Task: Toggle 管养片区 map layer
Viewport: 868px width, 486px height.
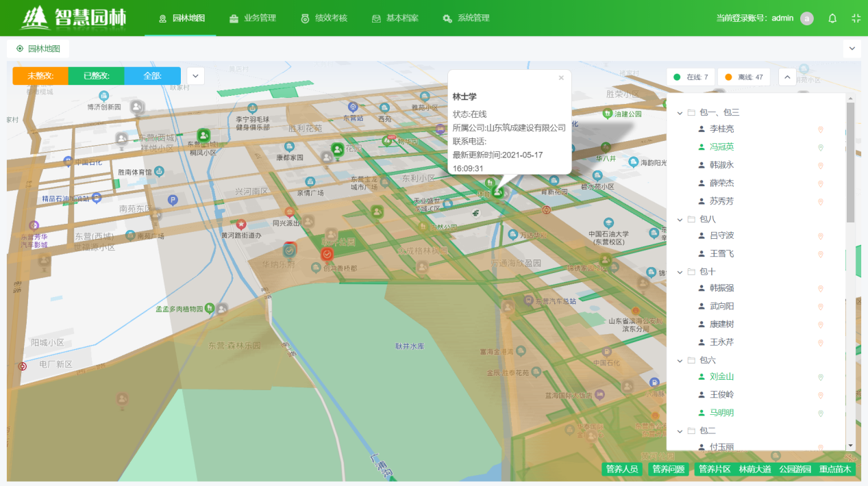Action: tap(714, 469)
